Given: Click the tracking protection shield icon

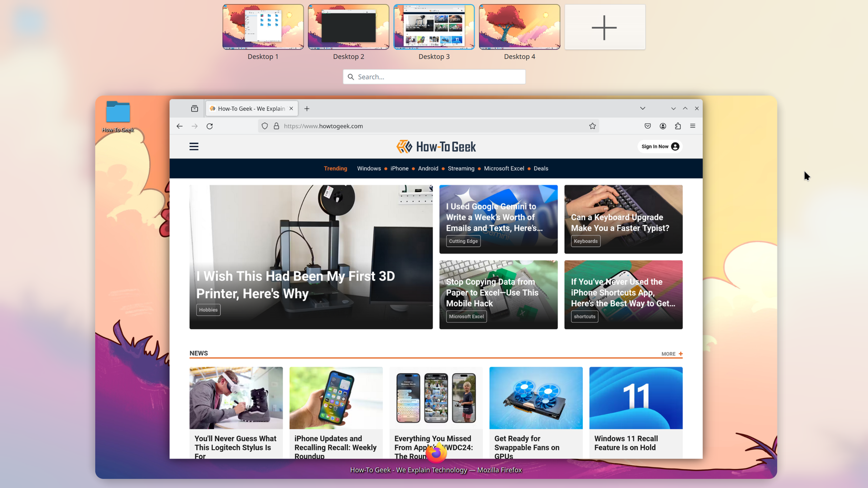Looking at the screenshot, I should pyautogui.click(x=265, y=126).
